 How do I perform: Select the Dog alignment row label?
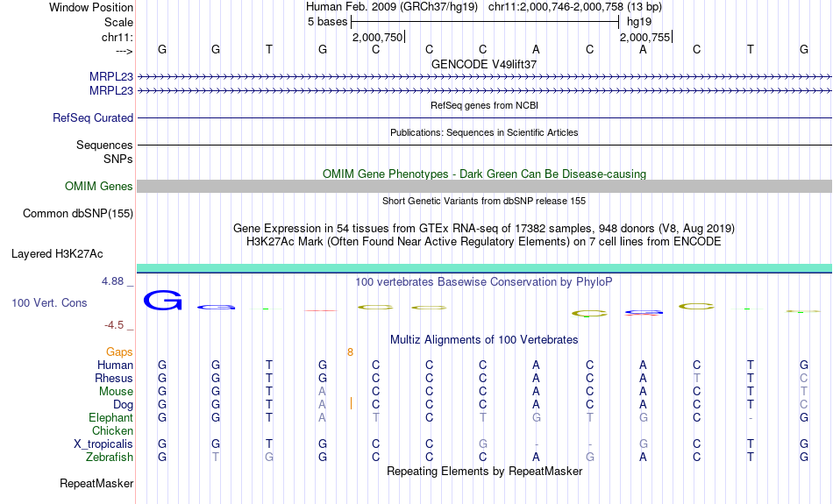pyautogui.click(x=123, y=405)
